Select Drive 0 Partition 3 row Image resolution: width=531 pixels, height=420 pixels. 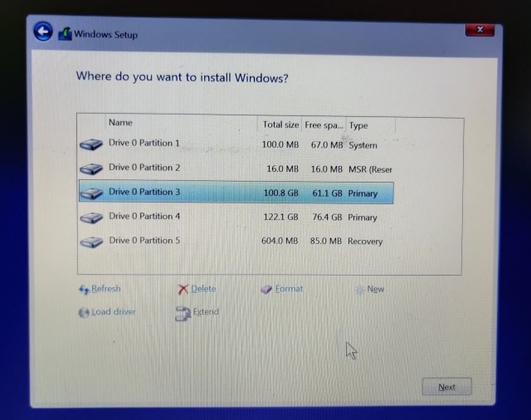coord(236,193)
